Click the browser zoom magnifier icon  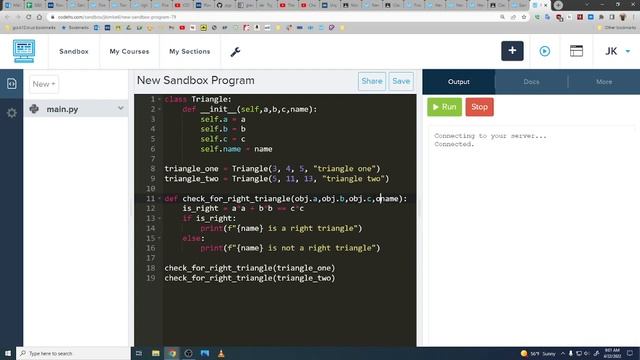(x=502, y=17)
